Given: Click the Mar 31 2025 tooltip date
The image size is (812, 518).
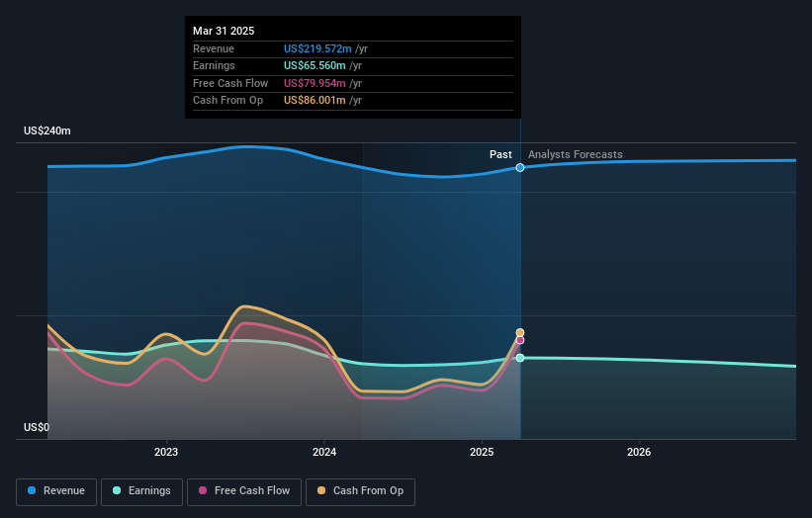Looking at the screenshot, I should click(x=224, y=31).
